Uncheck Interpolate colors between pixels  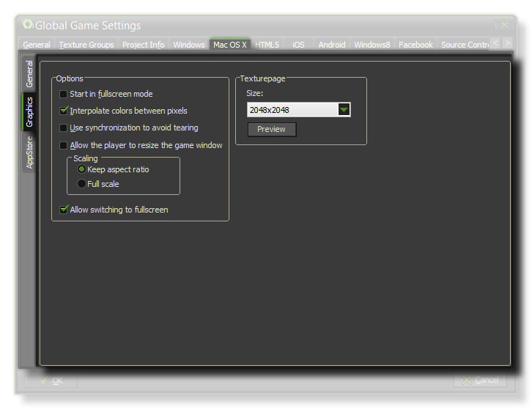point(64,111)
